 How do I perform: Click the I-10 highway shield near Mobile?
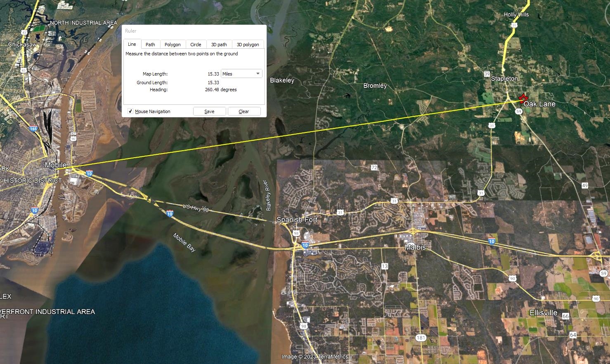pos(89,174)
